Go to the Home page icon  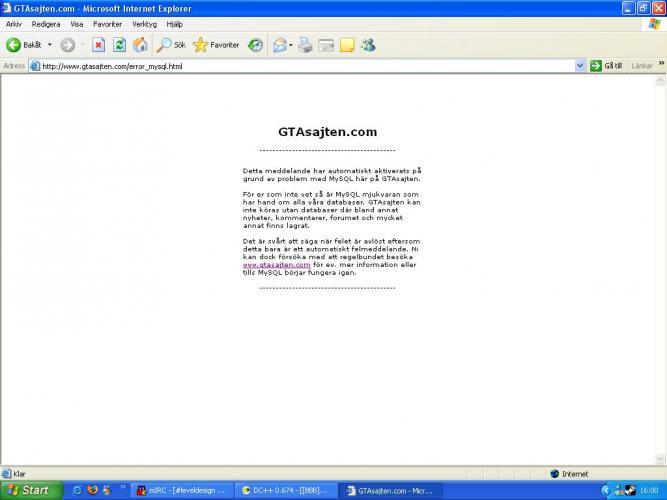[x=140, y=45]
